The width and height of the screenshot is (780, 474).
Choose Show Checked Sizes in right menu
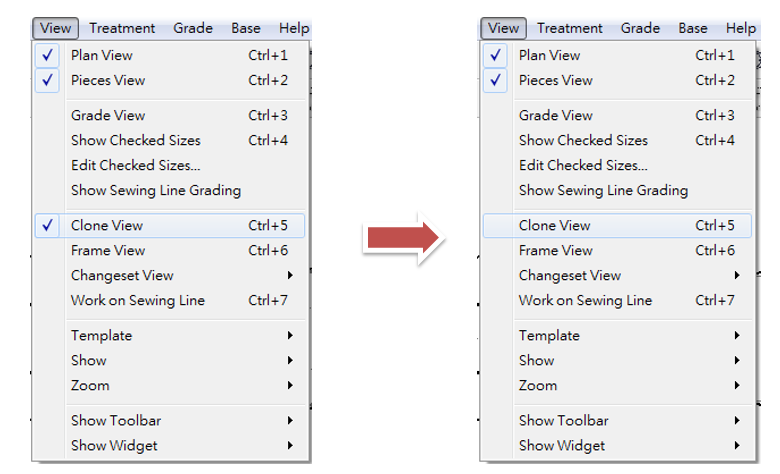pos(583,141)
